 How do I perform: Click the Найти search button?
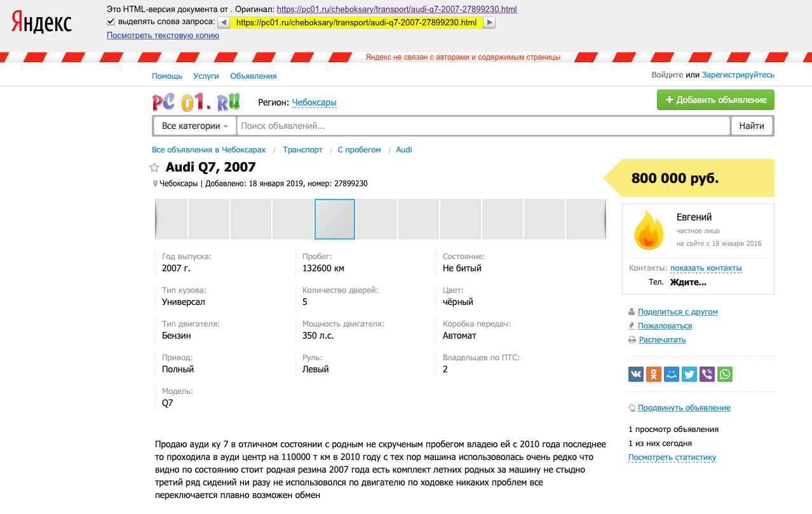click(x=752, y=126)
